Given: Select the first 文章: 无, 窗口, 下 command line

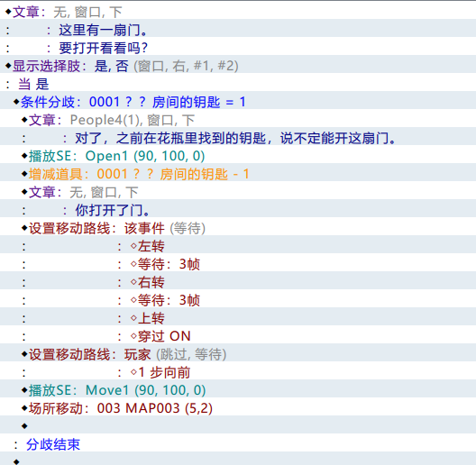Looking at the screenshot, I should coord(238,10).
